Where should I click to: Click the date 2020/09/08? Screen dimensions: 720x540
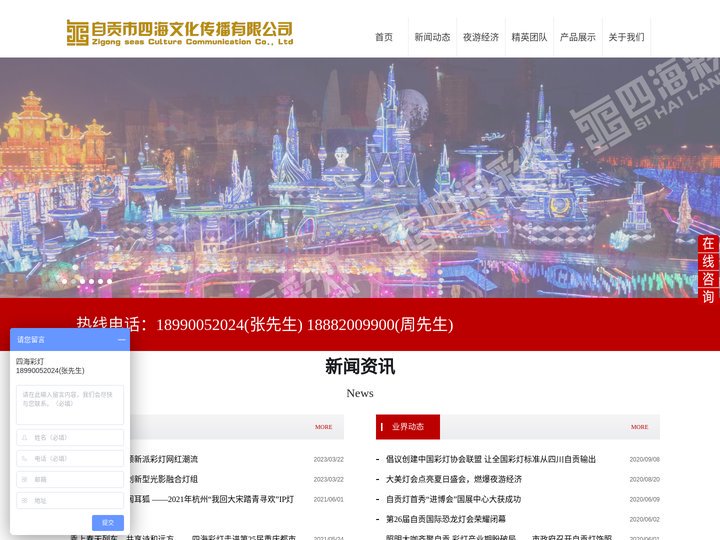[644, 459]
